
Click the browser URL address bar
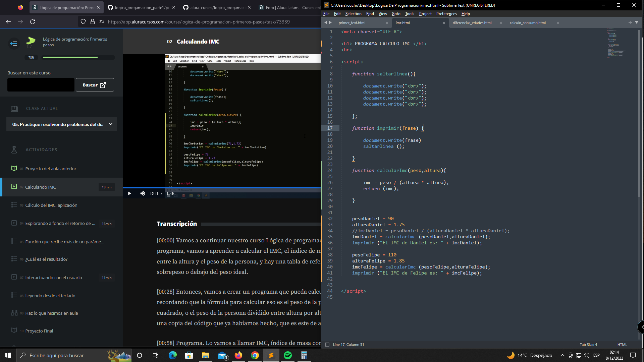199,22
